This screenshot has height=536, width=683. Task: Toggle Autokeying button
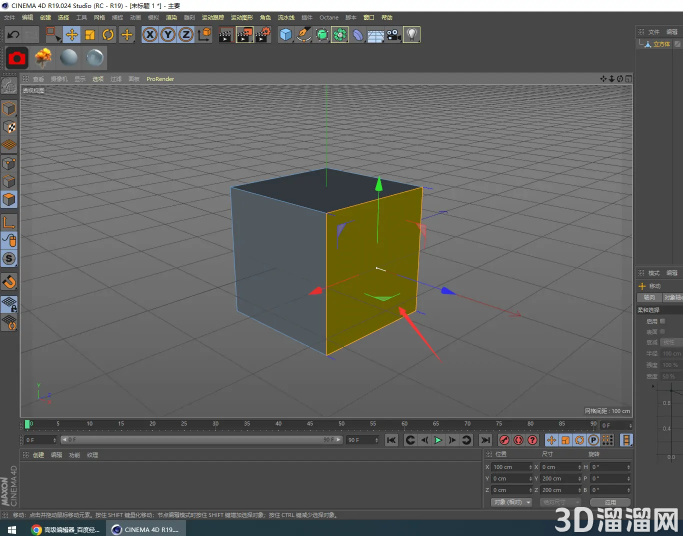518,440
